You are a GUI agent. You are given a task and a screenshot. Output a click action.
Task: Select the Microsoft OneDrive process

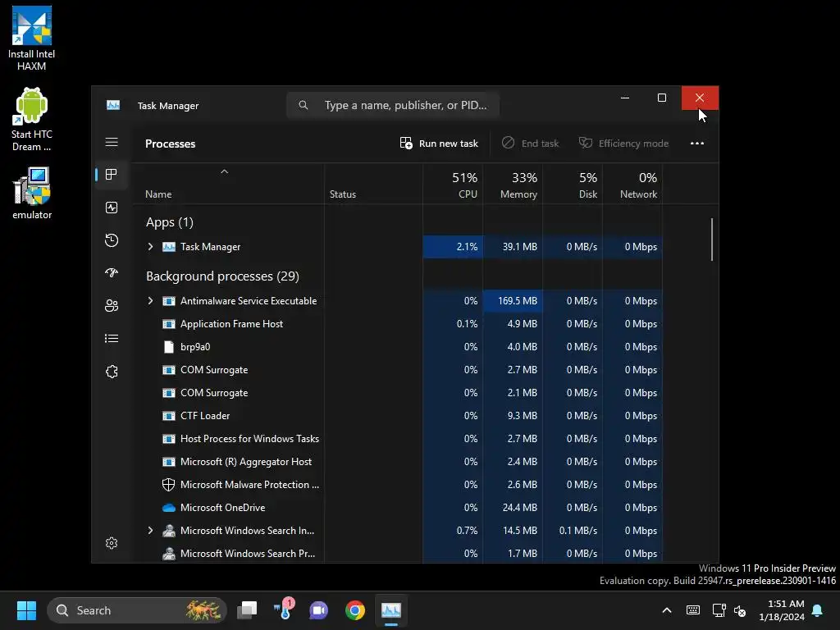tap(398, 507)
